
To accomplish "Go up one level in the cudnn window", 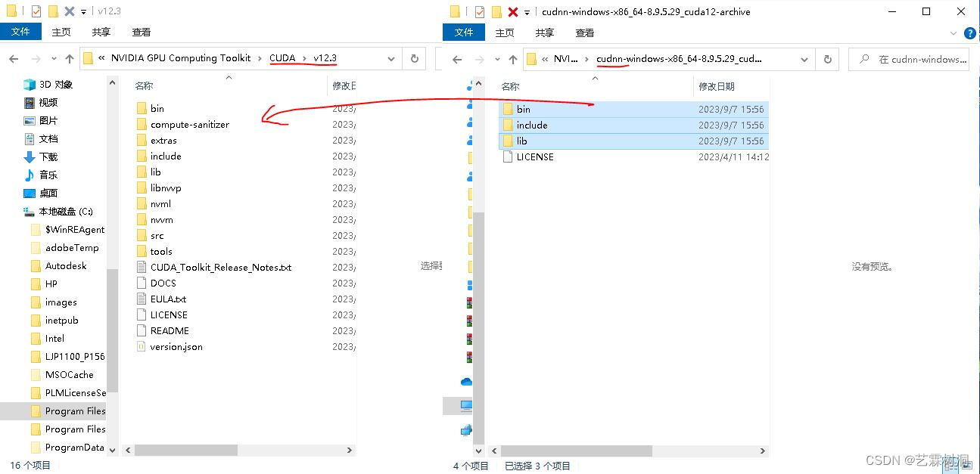I will 513,59.
